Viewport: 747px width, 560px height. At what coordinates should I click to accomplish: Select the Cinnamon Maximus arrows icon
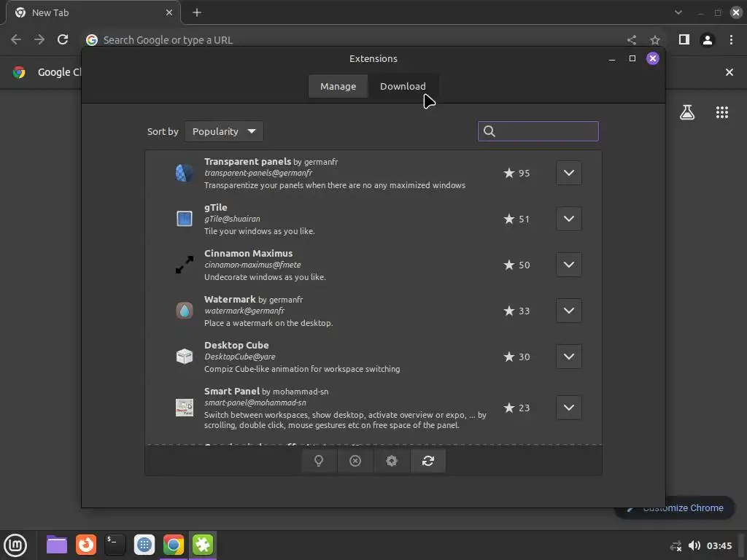coord(185,265)
